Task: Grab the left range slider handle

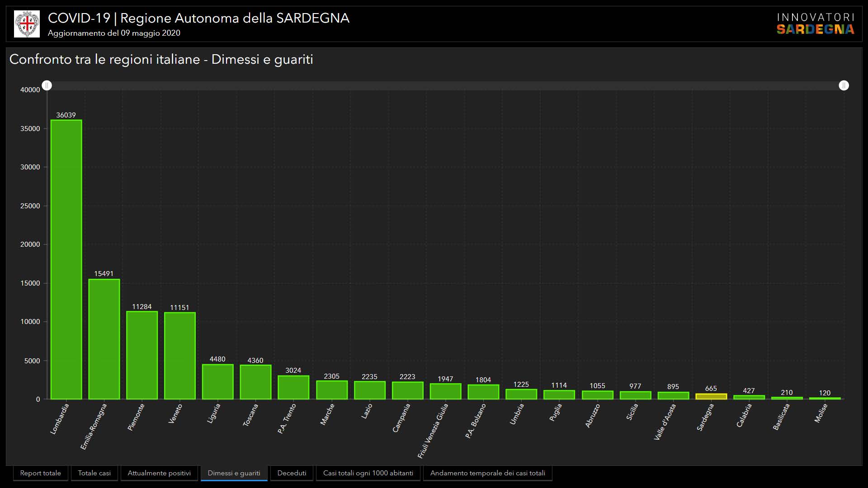Action: coord(47,85)
